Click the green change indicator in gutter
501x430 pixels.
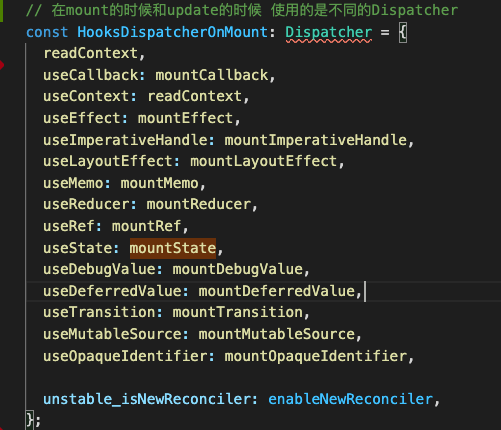[1, 11]
